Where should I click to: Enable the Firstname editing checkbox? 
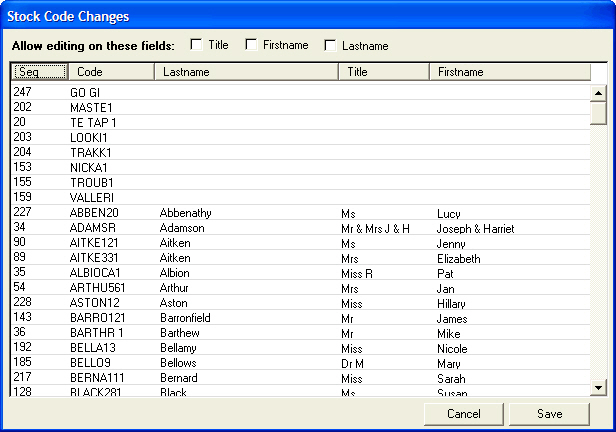(251, 44)
